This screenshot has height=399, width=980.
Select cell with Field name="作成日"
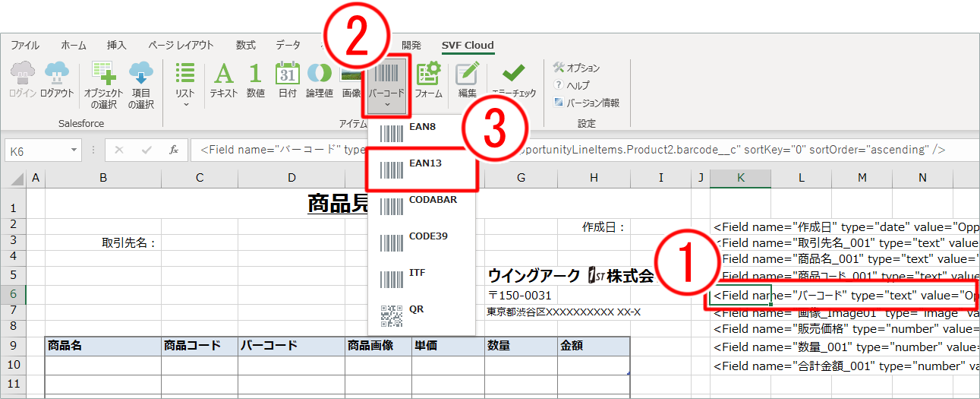[x=845, y=226]
